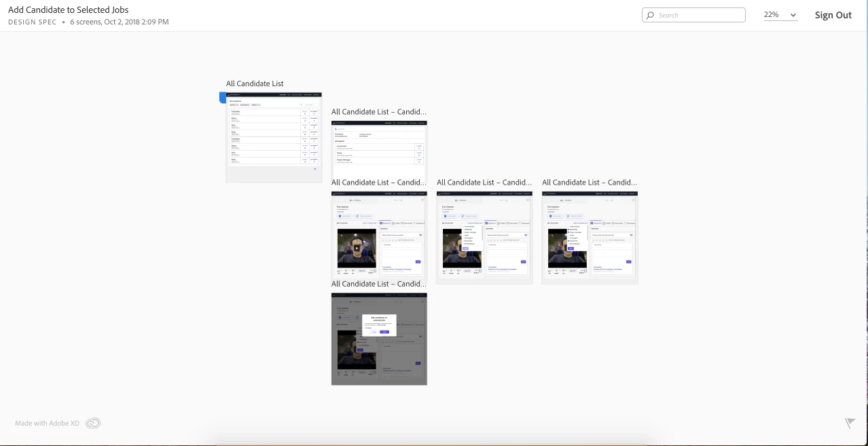Click '6 screens, Oct 2, 2018 2:09 PM'
The width and height of the screenshot is (868, 446).
(120, 22)
